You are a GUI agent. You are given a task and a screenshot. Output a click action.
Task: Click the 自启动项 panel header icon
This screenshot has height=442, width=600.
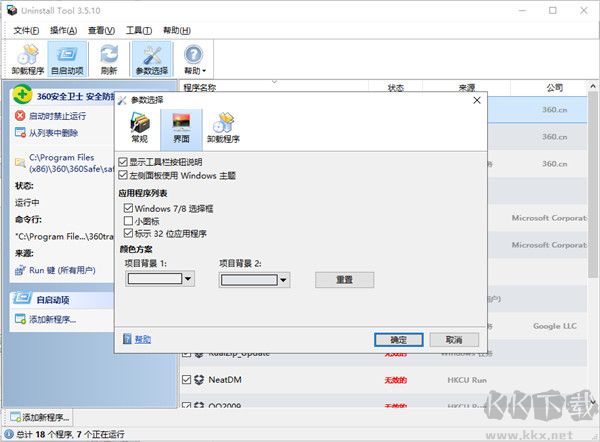point(22,299)
